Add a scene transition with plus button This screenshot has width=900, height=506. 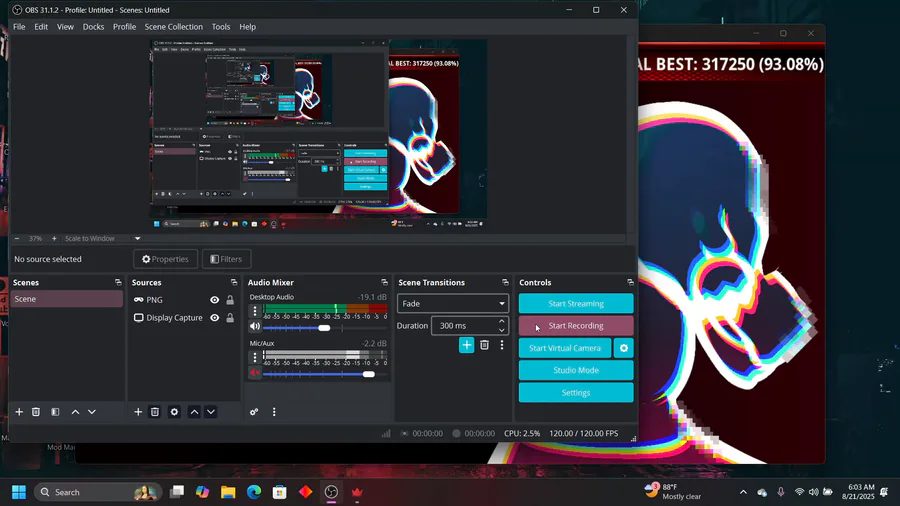[x=467, y=345]
